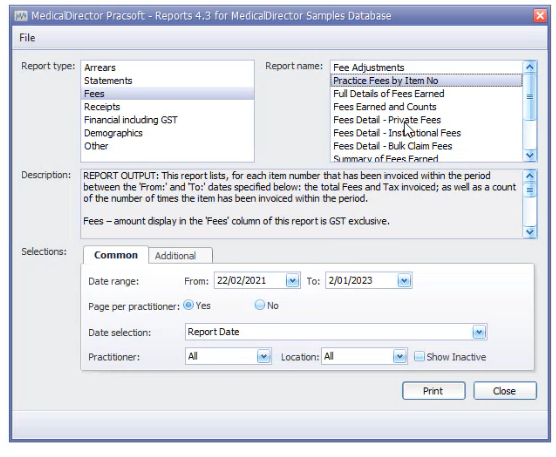Select Financial including GST report type
The width and height of the screenshot is (556, 457).
[167, 120]
